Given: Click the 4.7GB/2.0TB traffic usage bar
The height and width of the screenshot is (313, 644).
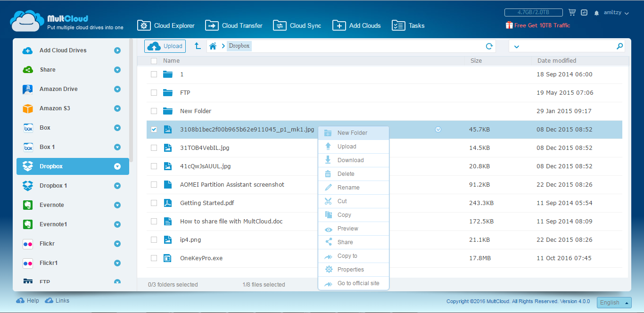Looking at the screenshot, I should [533, 13].
